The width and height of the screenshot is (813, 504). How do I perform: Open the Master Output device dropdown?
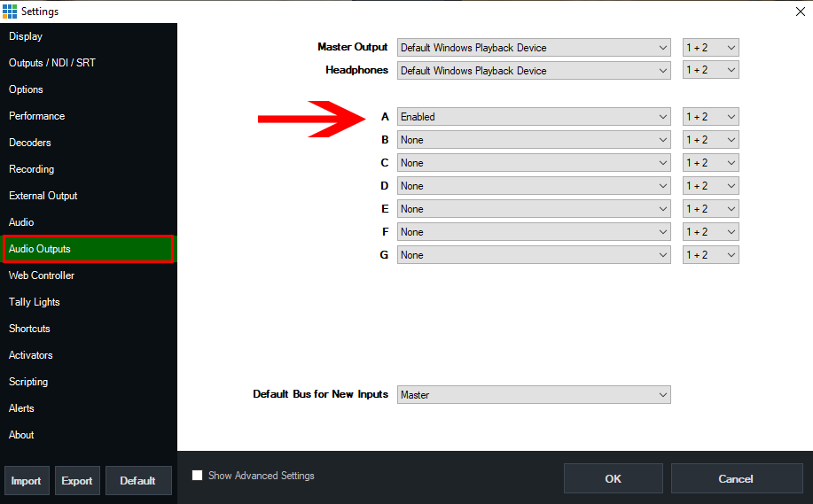click(534, 48)
